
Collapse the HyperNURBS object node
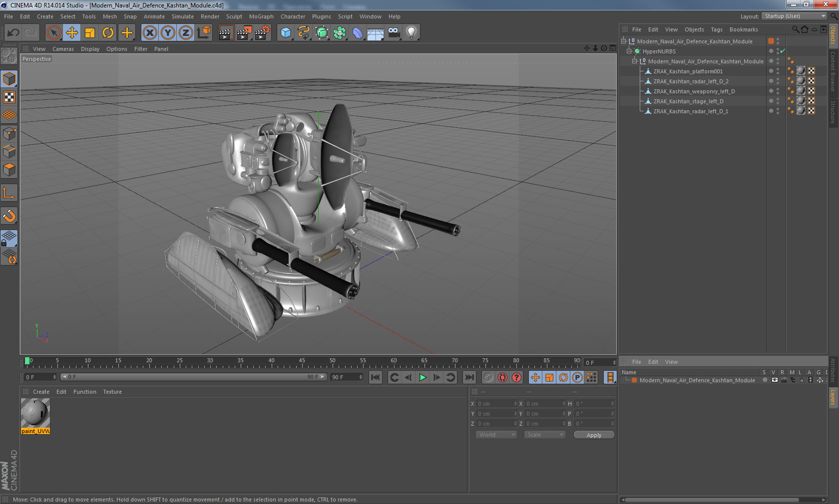coord(629,51)
